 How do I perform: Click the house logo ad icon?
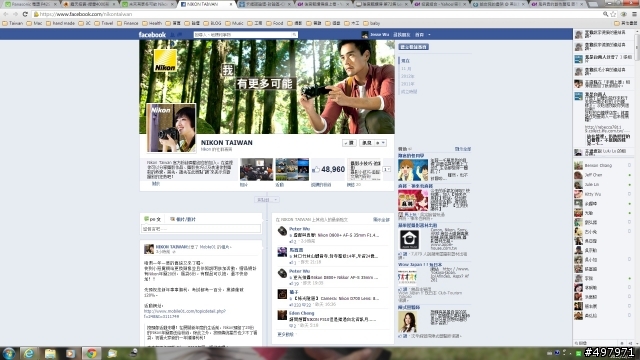(x=409, y=239)
